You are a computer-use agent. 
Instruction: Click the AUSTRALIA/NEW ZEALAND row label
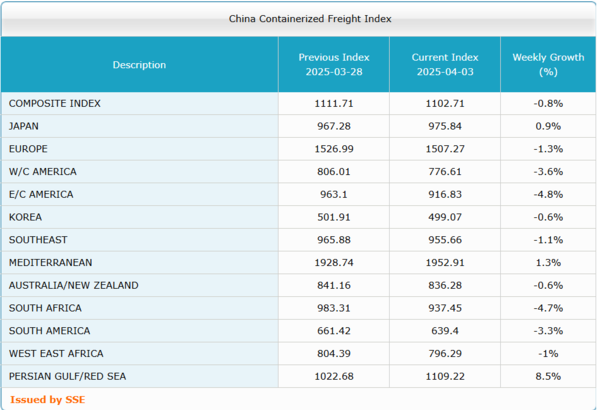[73, 285]
